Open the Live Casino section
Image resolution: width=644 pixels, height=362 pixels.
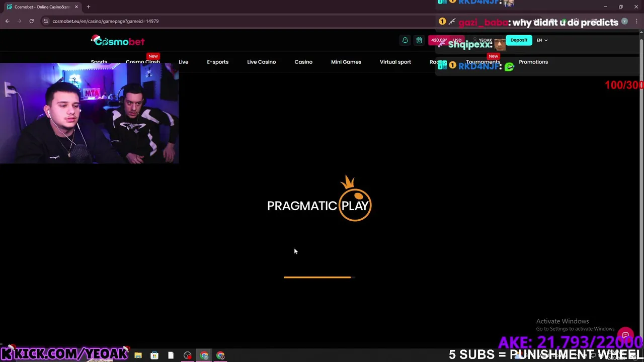(x=261, y=62)
